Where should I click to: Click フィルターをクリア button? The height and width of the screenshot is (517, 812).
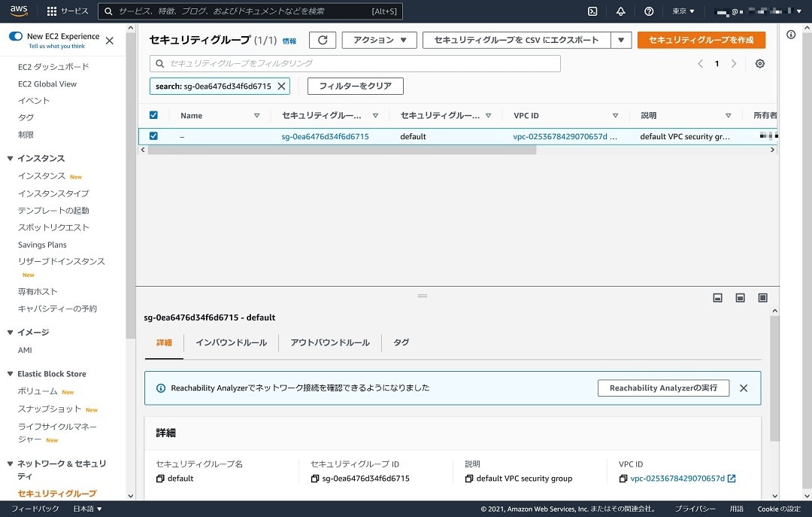(x=355, y=86)
